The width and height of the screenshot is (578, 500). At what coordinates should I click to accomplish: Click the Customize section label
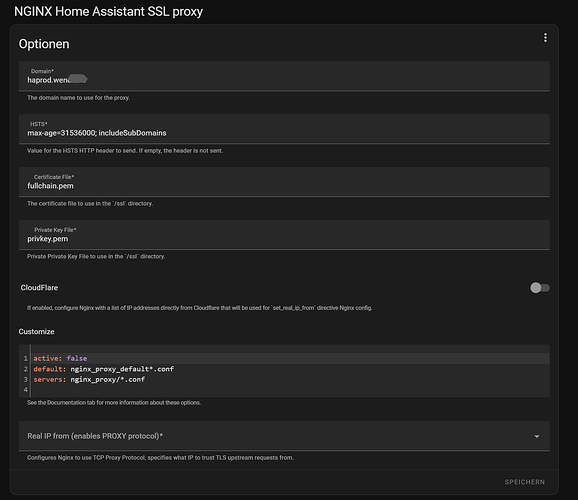pyautogui.click(x=36, y=331)
